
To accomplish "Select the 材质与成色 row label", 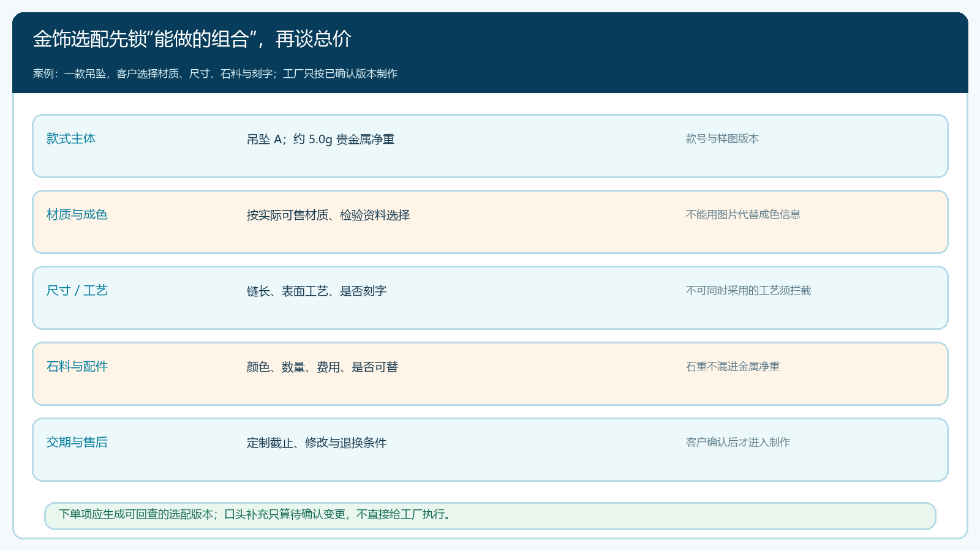I will 77,214.
